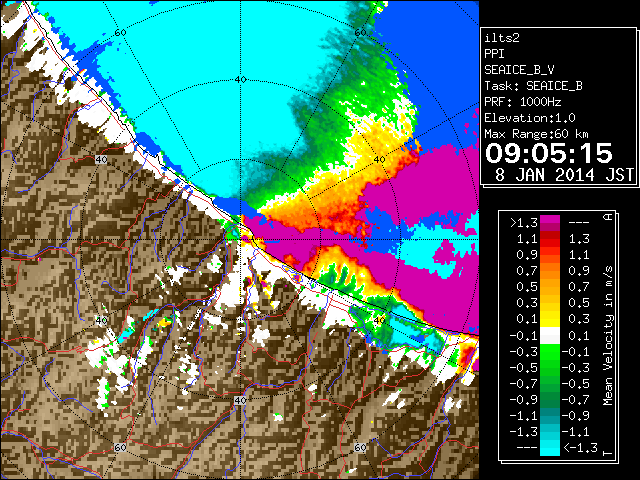This screenshot has width=640, height=480.
Task: Select the PPI scan type label
Action: (x=494, y=54)
